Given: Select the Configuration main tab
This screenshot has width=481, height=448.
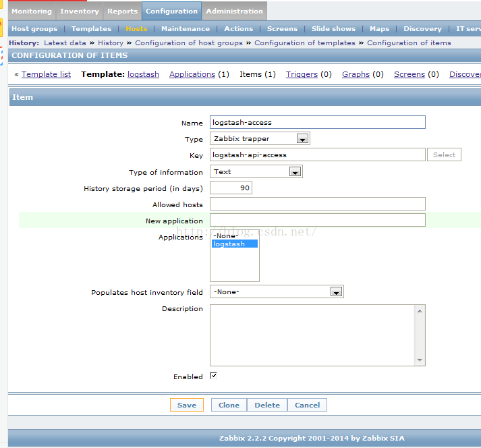Looking at the screenshot, I should click(171, 11).
